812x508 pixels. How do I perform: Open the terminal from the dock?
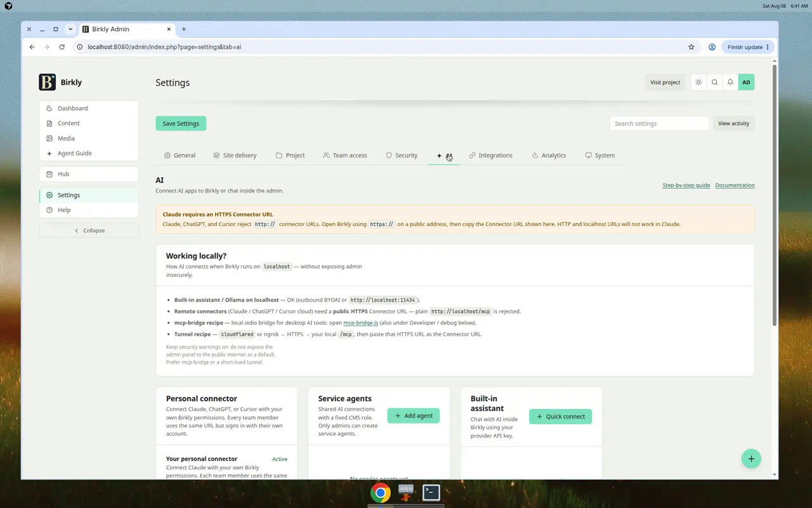(x=431, y=492)
